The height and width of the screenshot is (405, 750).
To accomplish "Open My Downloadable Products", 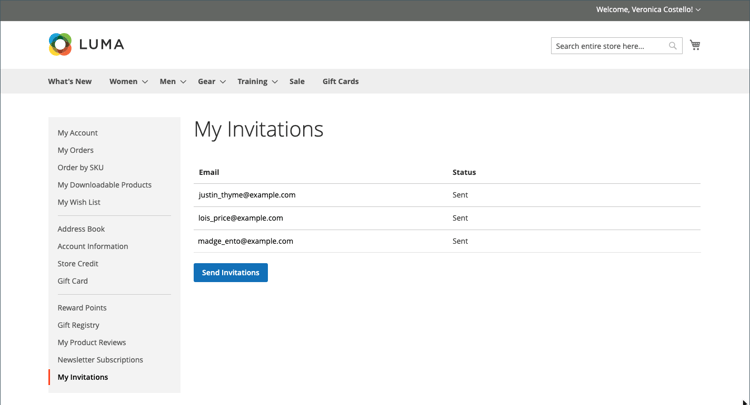I will coord(104,185).
